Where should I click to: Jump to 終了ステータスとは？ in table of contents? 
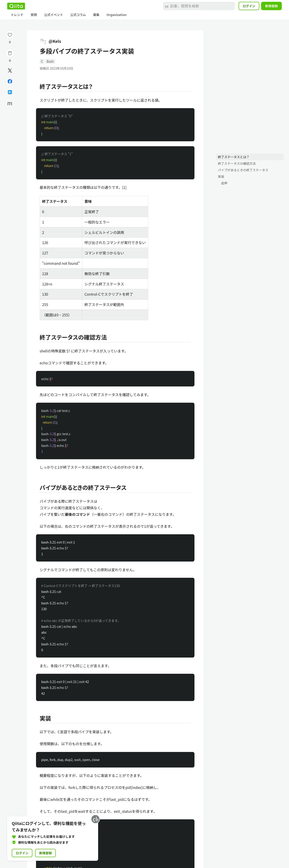[250, 157]
